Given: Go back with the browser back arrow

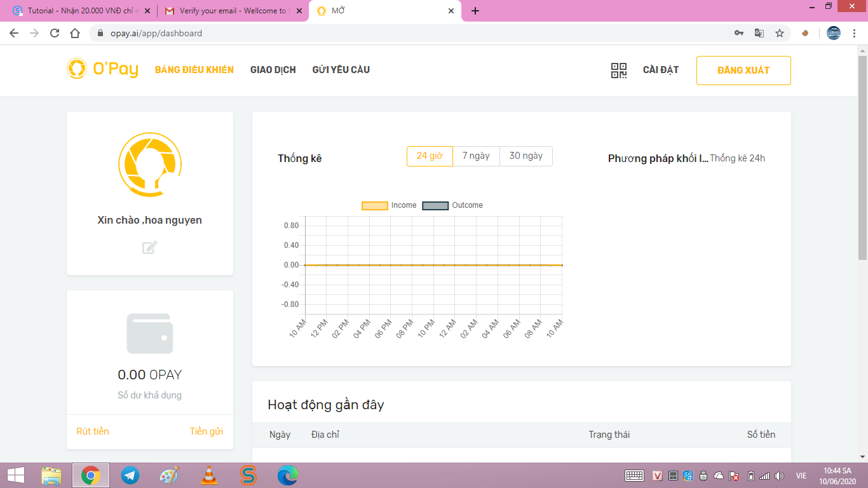Looking at the screenshot, I should [14, 33].
